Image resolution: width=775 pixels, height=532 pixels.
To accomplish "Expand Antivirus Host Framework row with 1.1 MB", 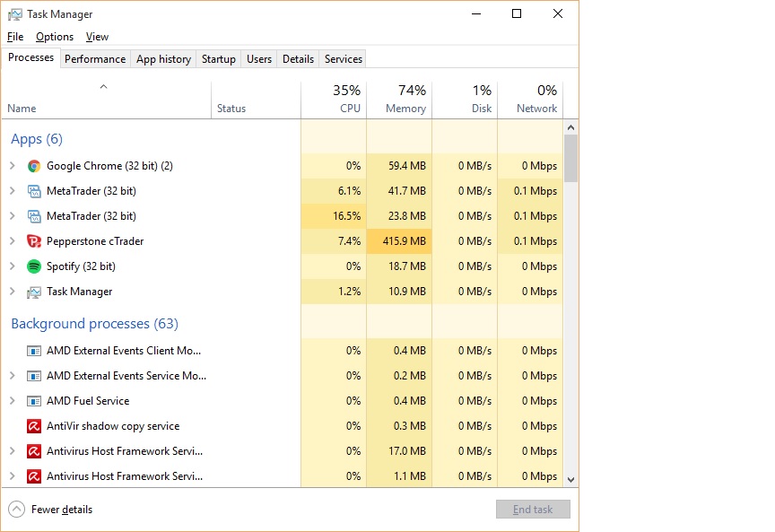I will [13, 476].
